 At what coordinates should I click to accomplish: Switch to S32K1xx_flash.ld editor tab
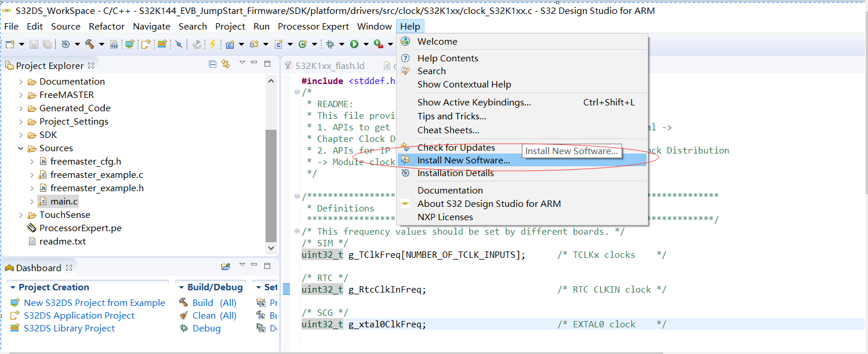click(330, 65)
